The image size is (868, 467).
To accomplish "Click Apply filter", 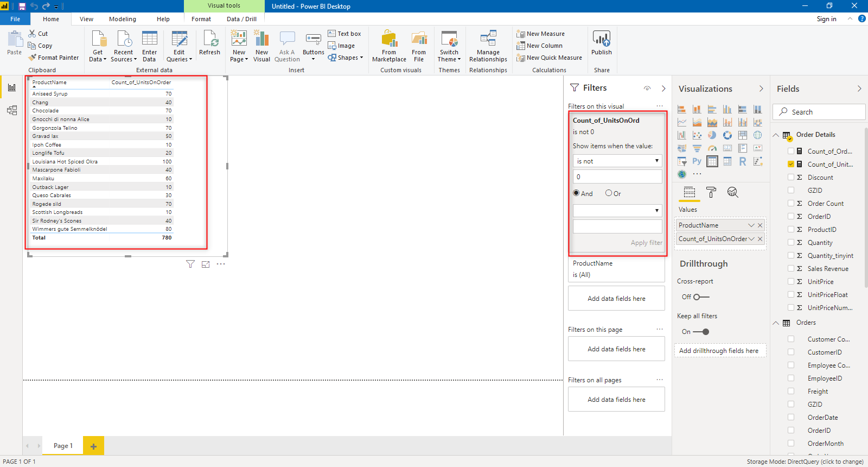I will [x=647, y=243].
